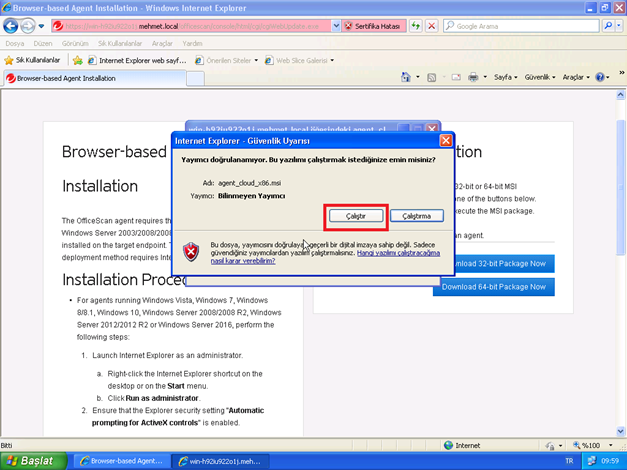The height and width of the screenshot is (470, 627).
Task: Open the Sayfa command bar menu
Action: [x=505, y=77]
